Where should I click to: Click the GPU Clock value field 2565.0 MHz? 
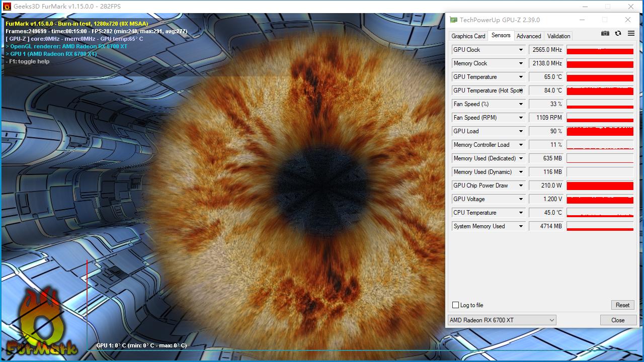click(546, 50)
